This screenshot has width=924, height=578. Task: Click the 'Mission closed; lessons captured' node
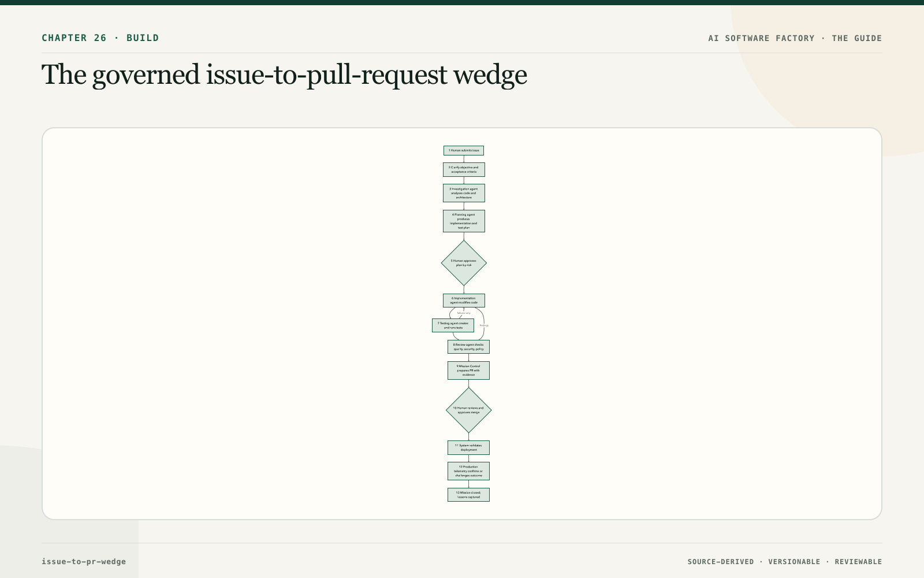468,495
